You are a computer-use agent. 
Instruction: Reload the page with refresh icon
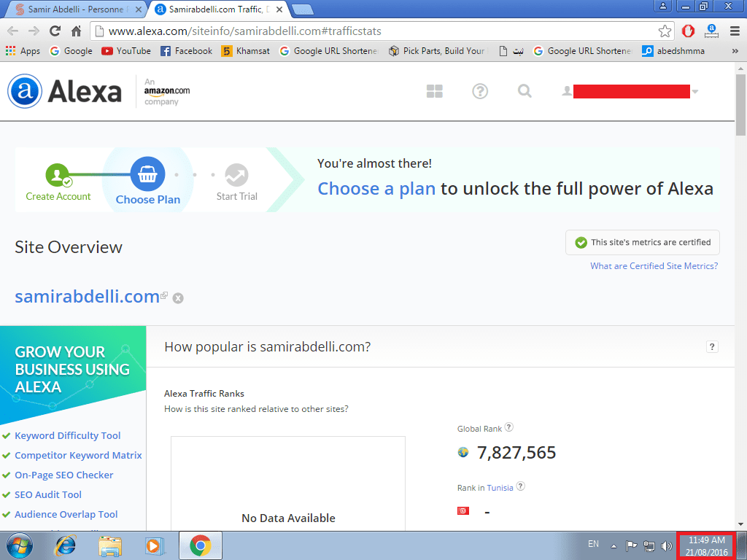point(55,31)
